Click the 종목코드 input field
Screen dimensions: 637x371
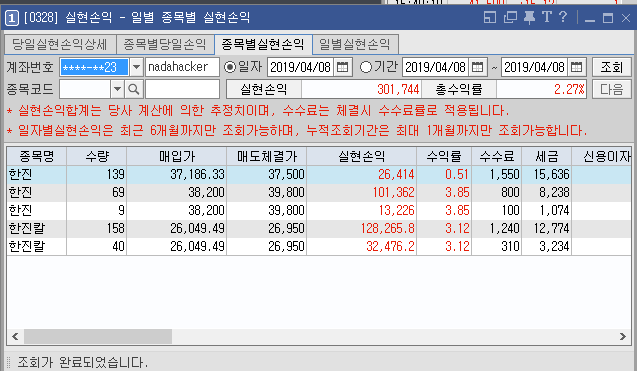[x=85, y=89]
